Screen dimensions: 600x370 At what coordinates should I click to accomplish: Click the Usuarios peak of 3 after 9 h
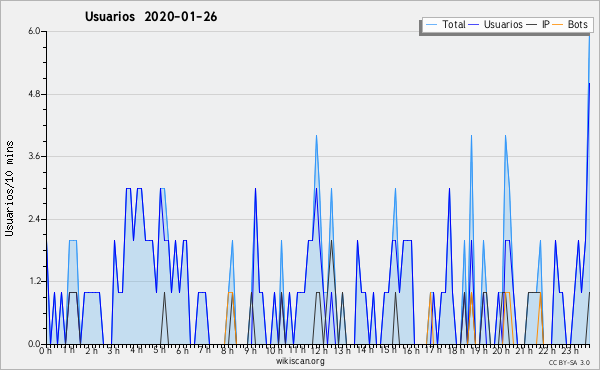(x=255, y=188)
